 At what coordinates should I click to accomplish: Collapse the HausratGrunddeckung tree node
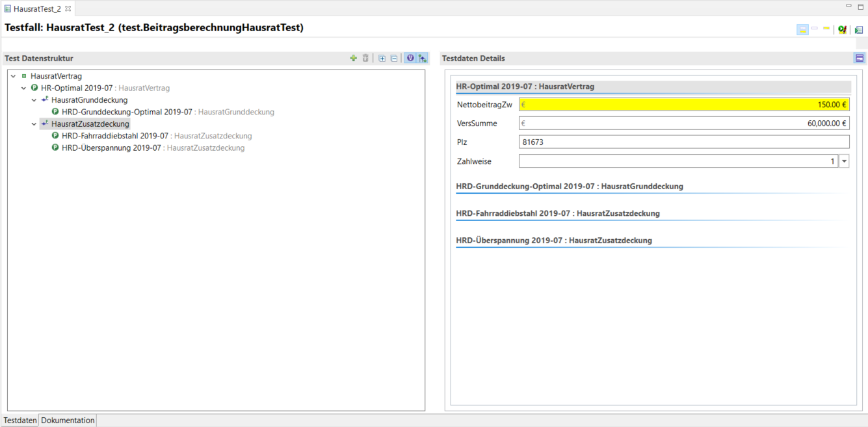click(34, 100)
